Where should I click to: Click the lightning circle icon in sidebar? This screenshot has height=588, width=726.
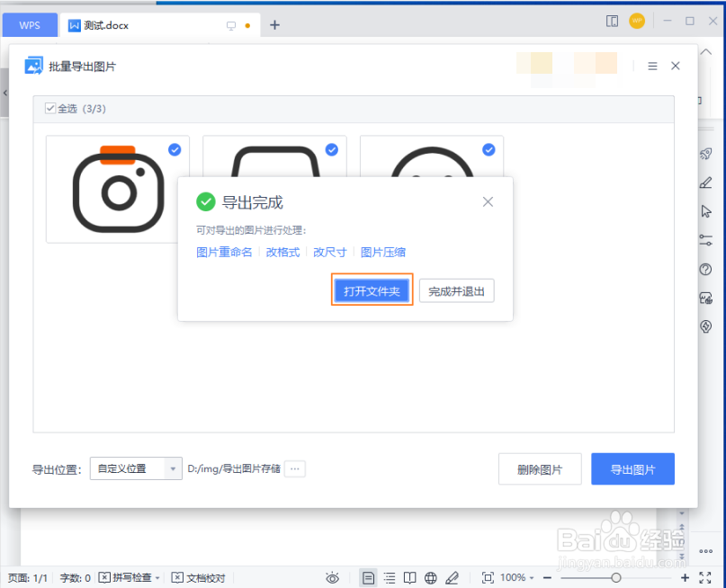(705, 326)
